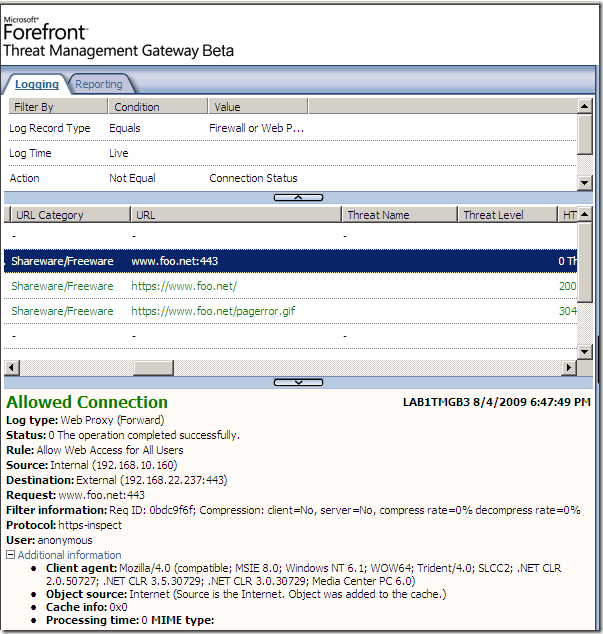This screenshot has height=634, width=603.
Task: Select the Log Record Type filter row
Action: 292,128
